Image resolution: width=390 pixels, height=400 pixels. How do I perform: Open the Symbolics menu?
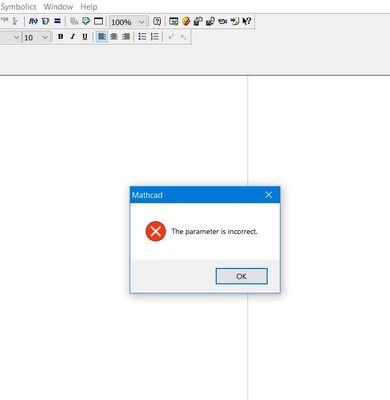[x=18, y=7]
